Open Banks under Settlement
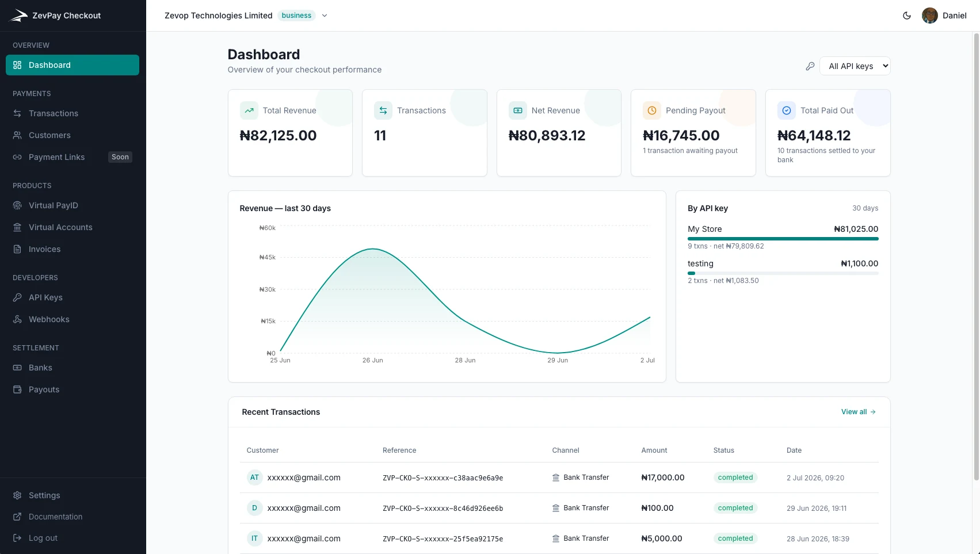The height and width of the screenshot is (554, 980). pyautogui.click(x=73, y=368)
